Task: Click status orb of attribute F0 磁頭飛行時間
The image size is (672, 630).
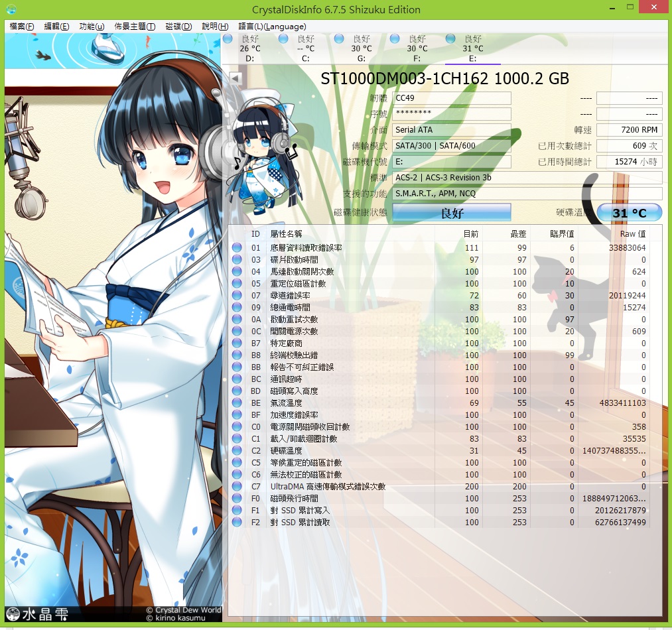Action: (237, 499)
